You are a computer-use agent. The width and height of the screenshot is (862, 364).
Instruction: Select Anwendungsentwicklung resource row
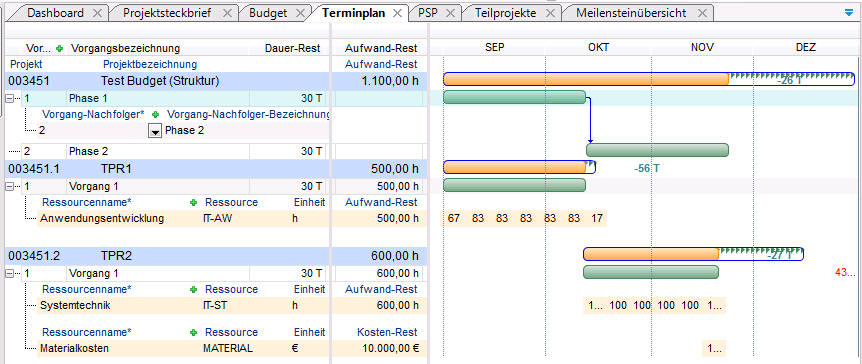(x=231, y=218)
